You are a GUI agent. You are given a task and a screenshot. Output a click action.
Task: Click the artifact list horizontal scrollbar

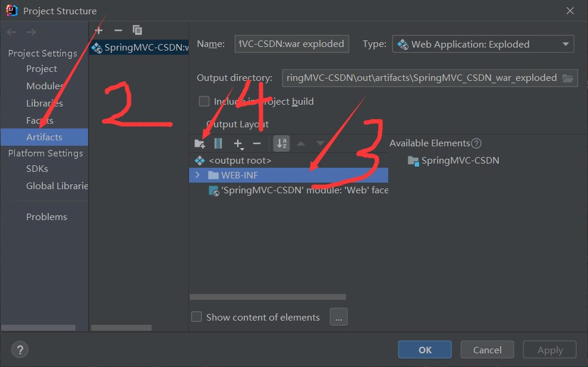[121, 328]
